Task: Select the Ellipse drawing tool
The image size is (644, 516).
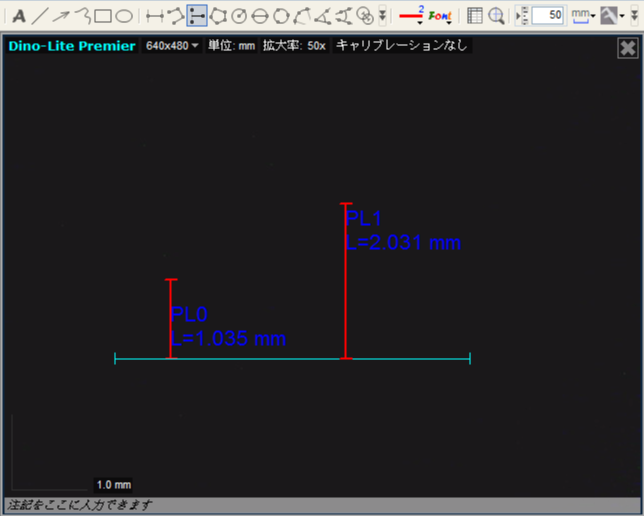Action: (x=124, y=16)
